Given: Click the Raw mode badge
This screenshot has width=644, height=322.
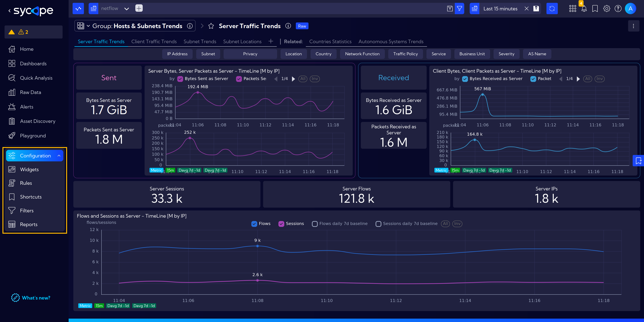Looking at the screenshot, I should 302,26.
